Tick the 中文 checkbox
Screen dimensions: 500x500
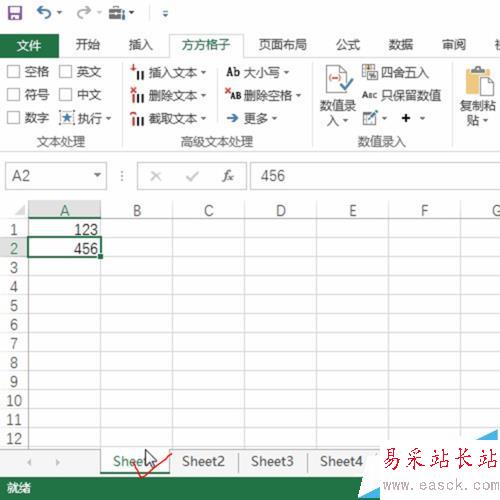point(65,95)
